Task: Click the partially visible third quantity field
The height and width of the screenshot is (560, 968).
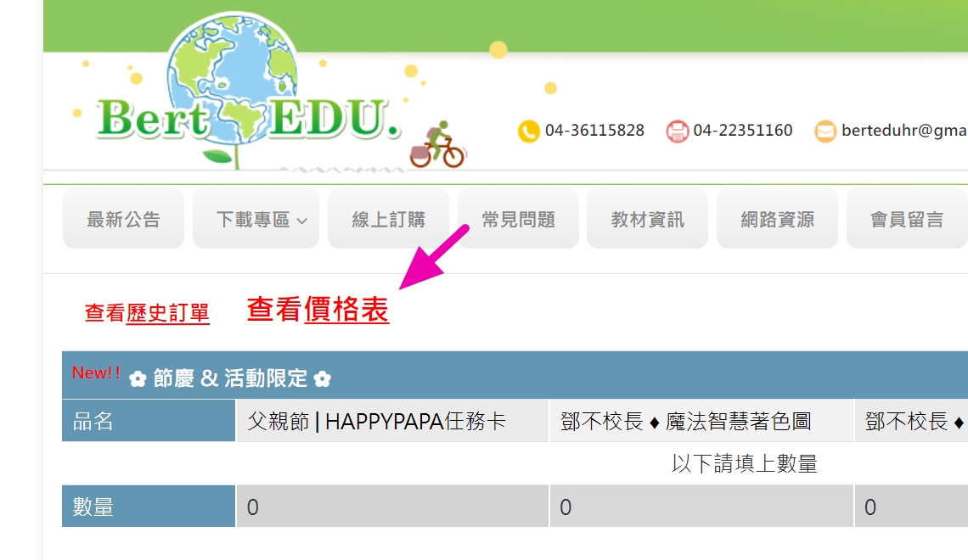Action: coord(911,507)
